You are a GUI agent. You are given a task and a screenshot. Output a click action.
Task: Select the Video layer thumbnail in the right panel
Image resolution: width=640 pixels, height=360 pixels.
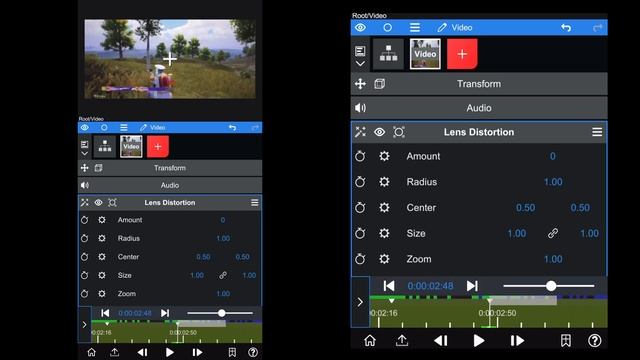pyautogui.click(x=425, y=54)
